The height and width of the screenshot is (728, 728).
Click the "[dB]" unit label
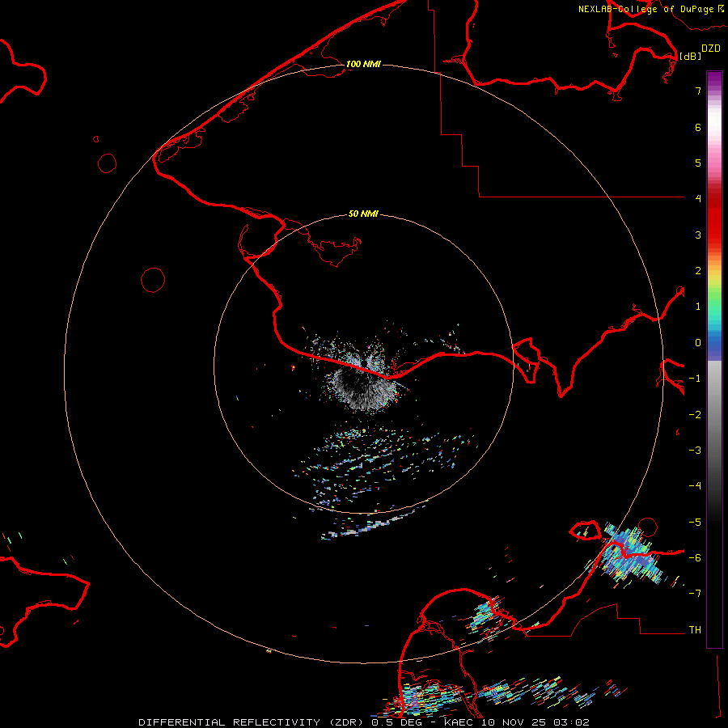click(691, 56)
